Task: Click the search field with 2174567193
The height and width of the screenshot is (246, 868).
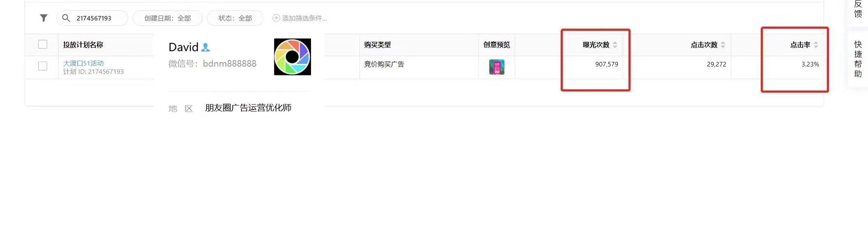Action: (92, 18)
